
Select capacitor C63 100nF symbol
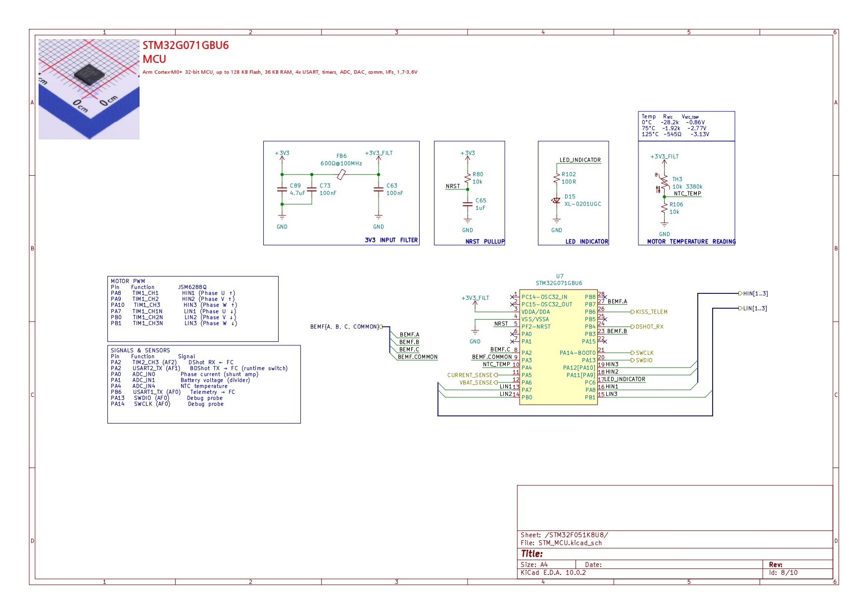(x=379, y=189)
